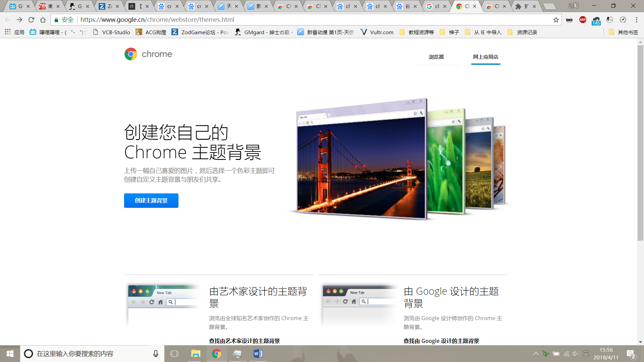This screenshot has height=362, width=644.
Task: Click the incognito glasses extension icon
Action: coord(569,20)
